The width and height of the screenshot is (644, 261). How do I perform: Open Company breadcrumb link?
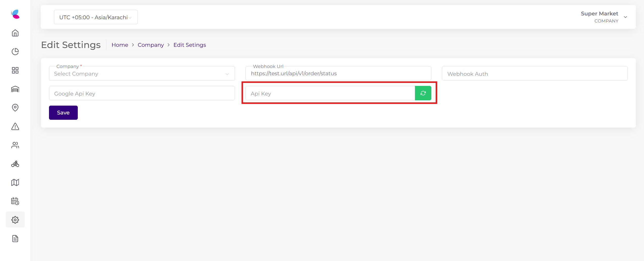coord(151,45)
